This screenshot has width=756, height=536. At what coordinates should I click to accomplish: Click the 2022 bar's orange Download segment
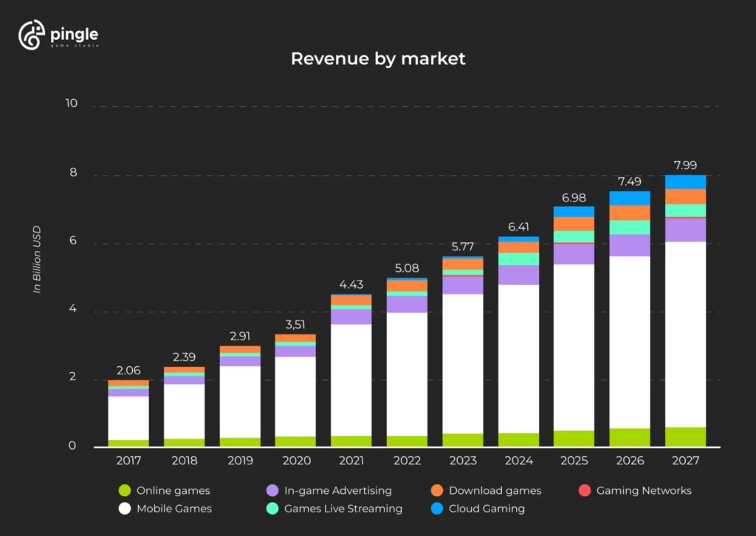tap(408, 284)
